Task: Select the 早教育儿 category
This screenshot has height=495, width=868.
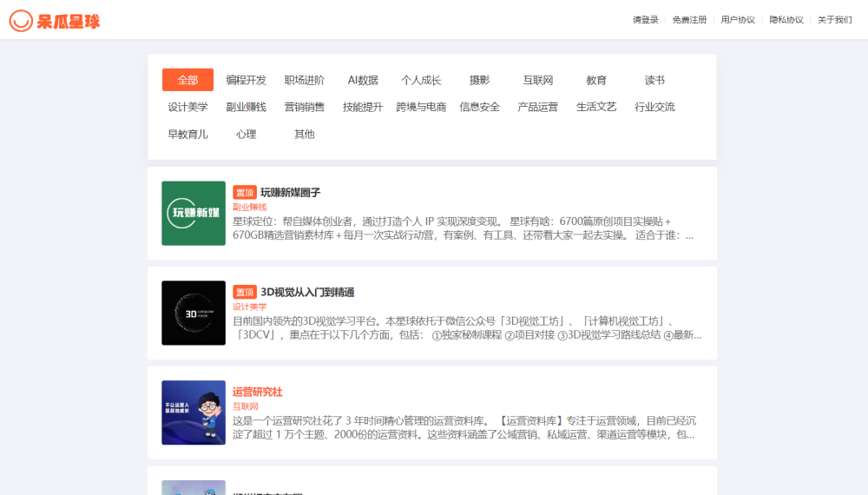Action: 187,134
